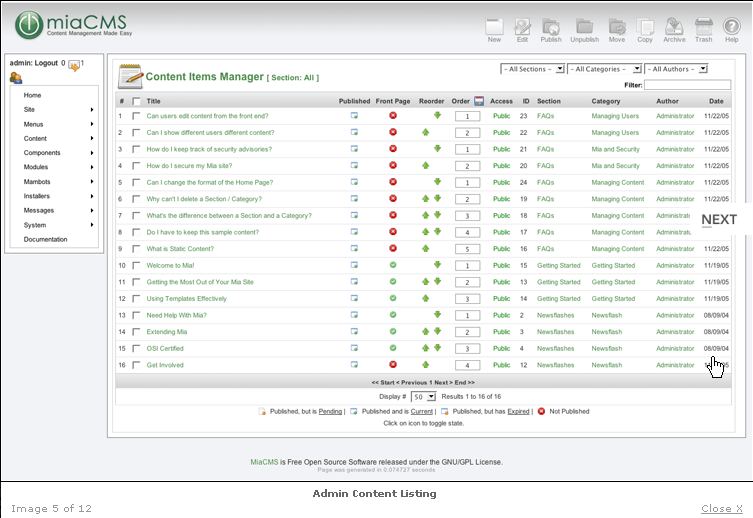
Task: Click 'Mia and Security' category for ID 21
Action: tap(615, 149)
